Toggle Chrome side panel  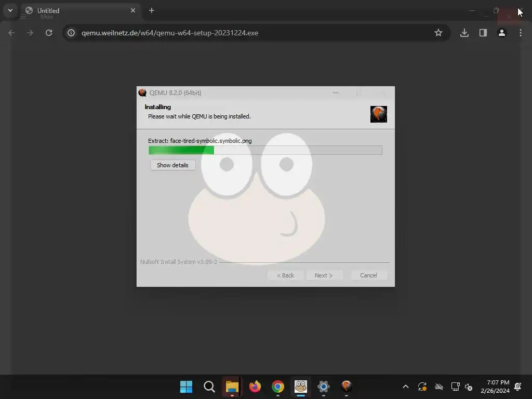tap(483, 33)
